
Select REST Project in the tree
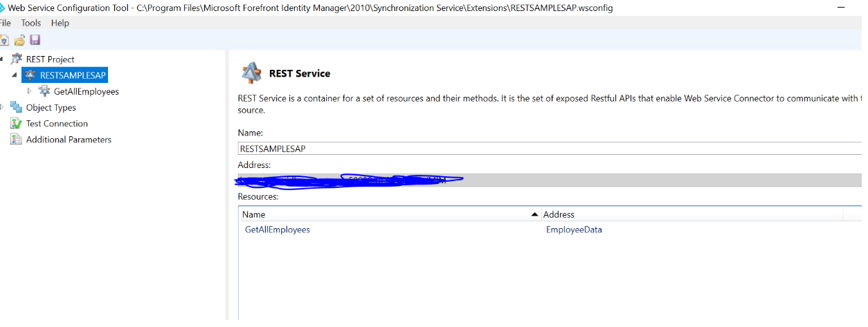point(51,59)
